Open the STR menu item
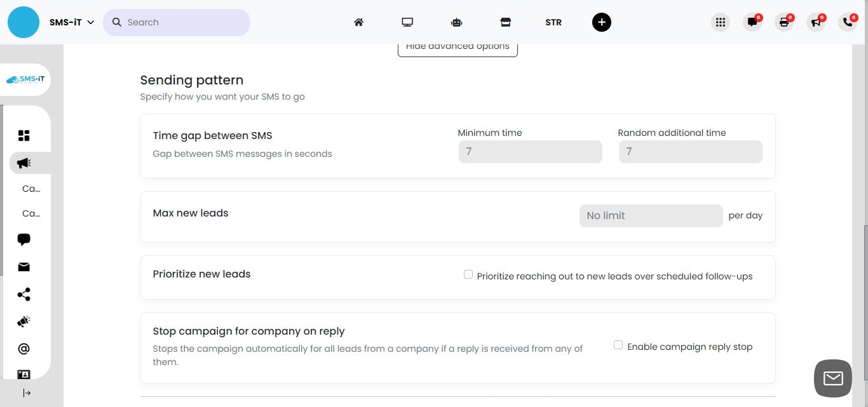868x407 pixels. pyautogui.click(x=553, y=22)
